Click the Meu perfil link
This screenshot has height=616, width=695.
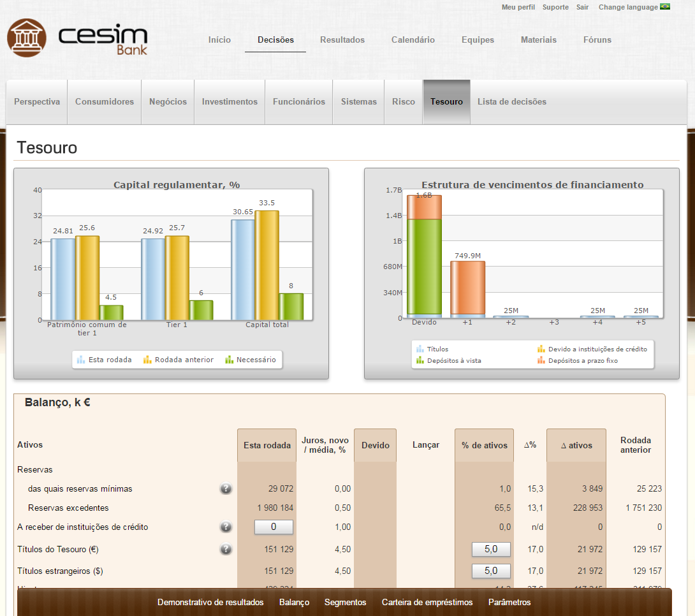pyautogui.click(x=518, y=7)
